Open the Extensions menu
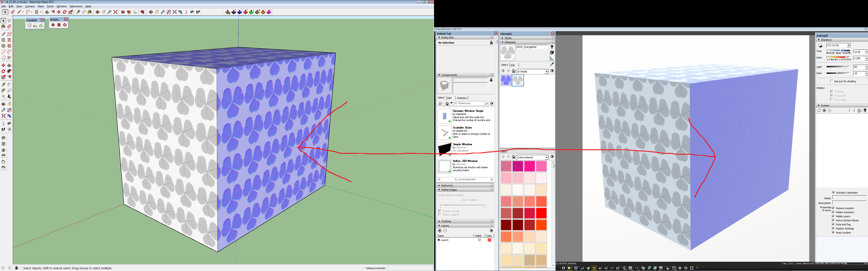The image size is (868, 271). [76, 6]
